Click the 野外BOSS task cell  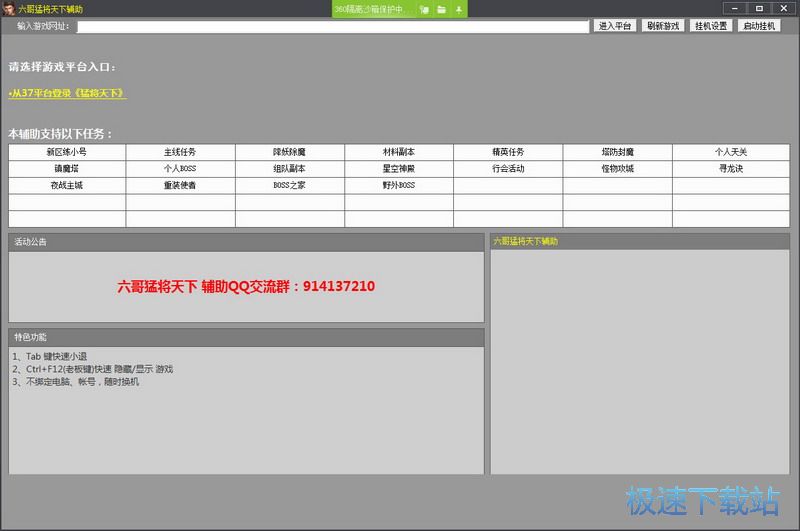tap(398, 186)
